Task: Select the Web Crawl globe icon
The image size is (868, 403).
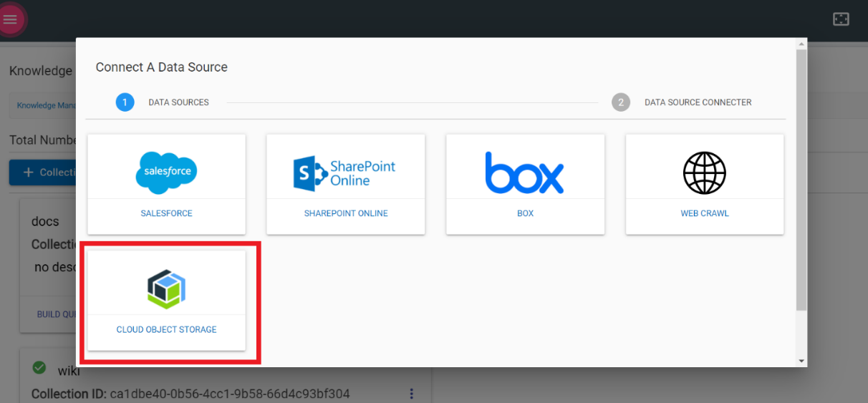Action: tap(704, 173)
